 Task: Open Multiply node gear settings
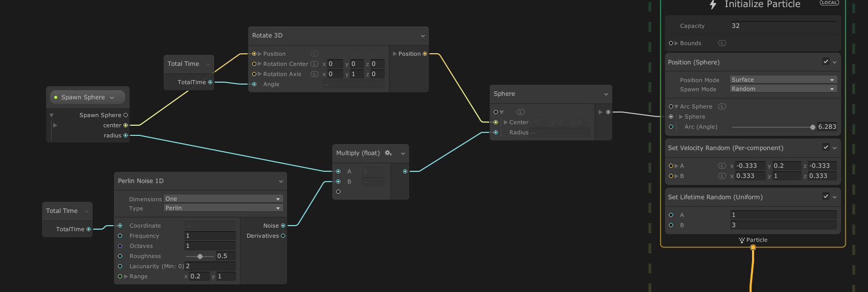388,153
